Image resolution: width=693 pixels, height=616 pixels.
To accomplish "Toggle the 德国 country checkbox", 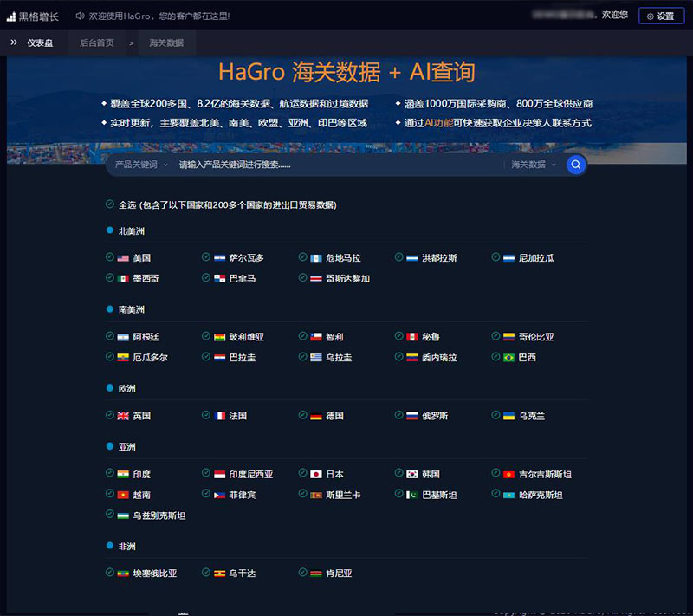I will (x=303, y=416).
